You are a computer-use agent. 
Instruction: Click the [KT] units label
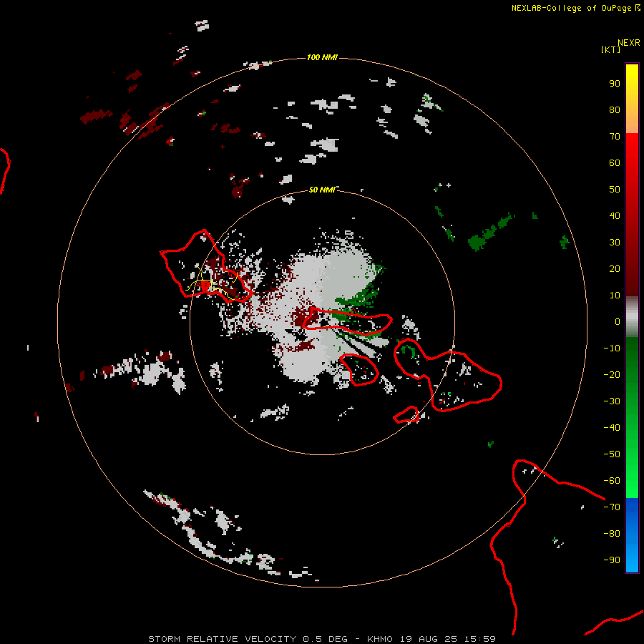pos(611,49)
